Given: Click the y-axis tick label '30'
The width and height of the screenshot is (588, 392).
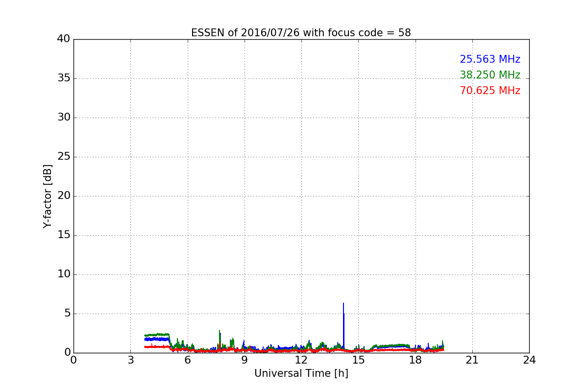Looking at the screenshot, I should coord(64,118).
